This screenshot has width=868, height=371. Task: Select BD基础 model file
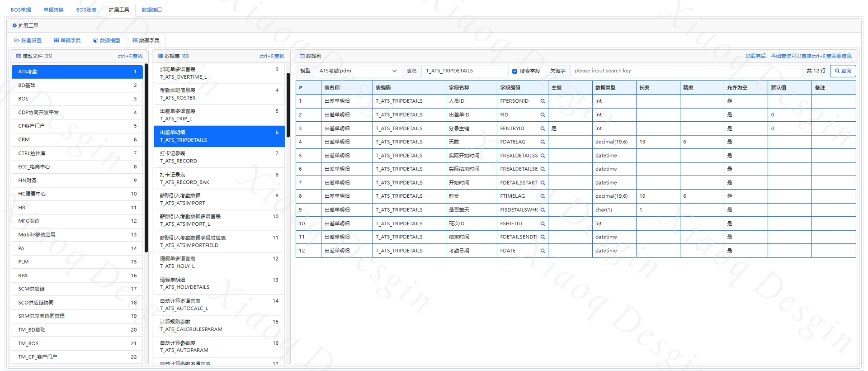tap(77, 85)
